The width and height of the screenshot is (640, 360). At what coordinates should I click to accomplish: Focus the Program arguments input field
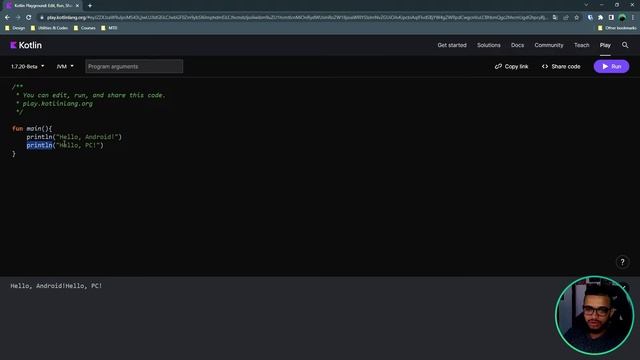pyautogui.click(x=134, y=67)
